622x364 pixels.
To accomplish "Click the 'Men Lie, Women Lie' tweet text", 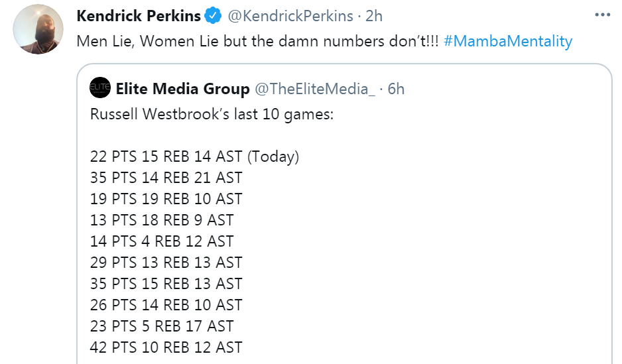I will (257, 41).
